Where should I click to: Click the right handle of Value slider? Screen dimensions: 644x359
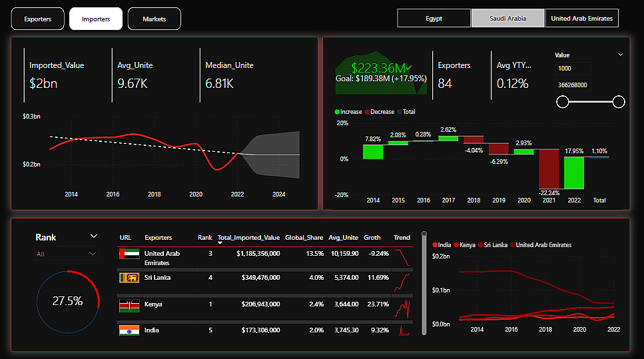click(619, 102)
